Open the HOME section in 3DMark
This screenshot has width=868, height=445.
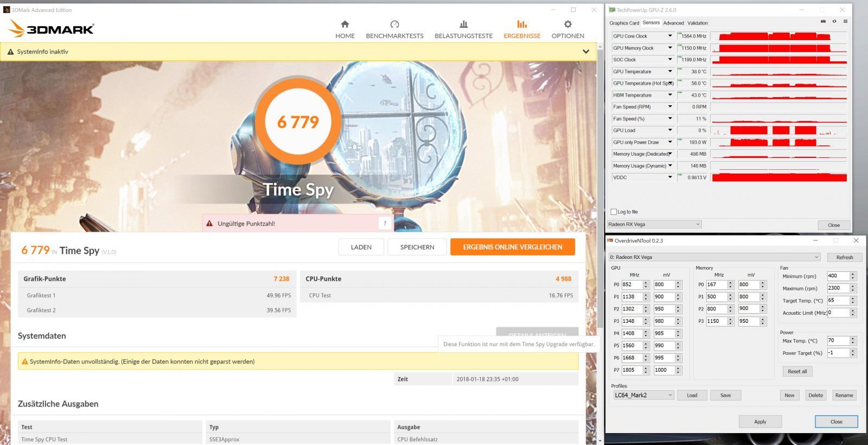coord(345,29)
